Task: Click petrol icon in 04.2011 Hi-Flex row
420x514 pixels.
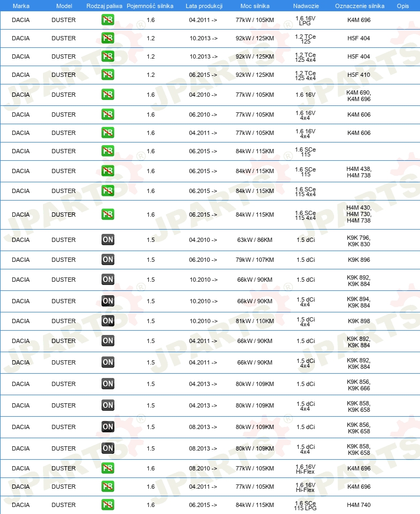Action: tap(108, 487)
